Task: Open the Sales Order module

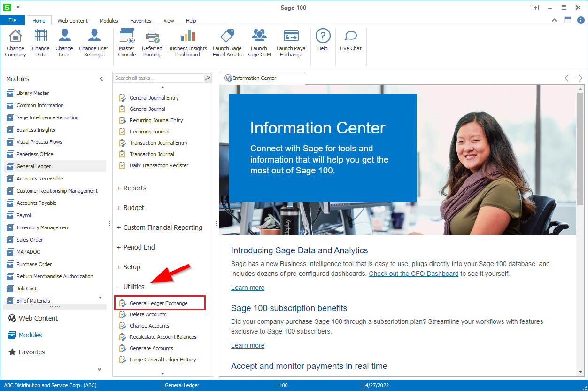Action: [x=25, y=240]
